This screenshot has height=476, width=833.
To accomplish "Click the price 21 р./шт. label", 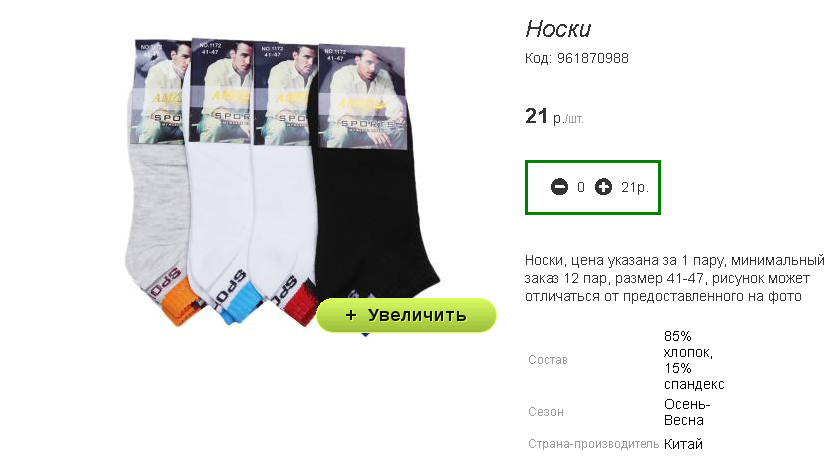I will point(554,116).
